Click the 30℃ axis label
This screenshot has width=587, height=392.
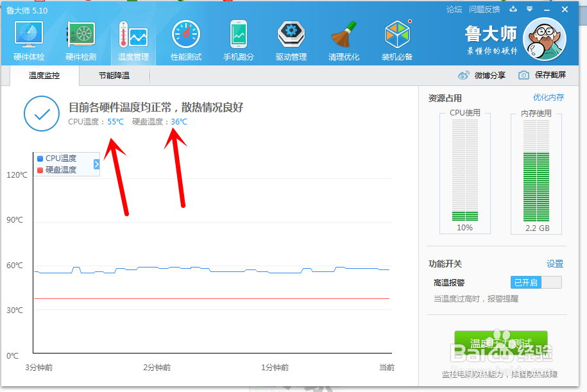click(x=15, y=311)
